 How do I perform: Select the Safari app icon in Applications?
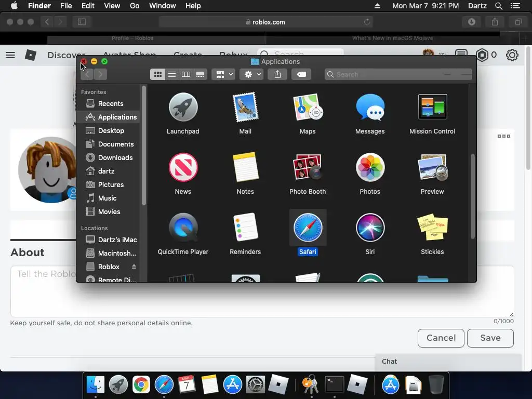(308, 228)
